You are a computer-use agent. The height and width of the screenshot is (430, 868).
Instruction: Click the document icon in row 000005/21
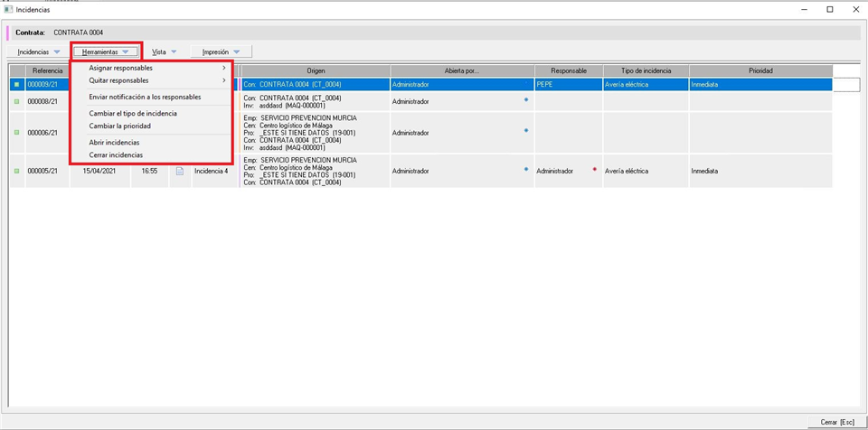click(179, 171)
